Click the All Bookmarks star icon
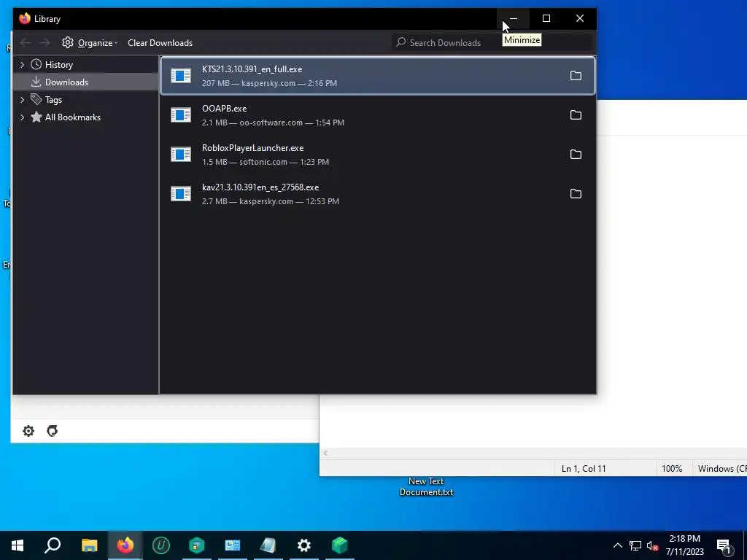Viewport: 747px width, 560px height. click(x=36, y=117)
